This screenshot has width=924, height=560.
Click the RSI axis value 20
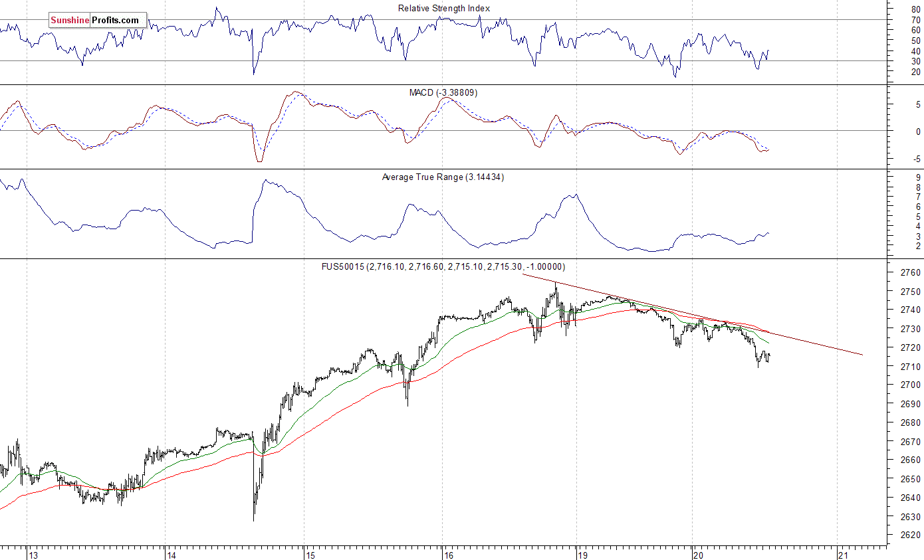click(x=915, y=72)
